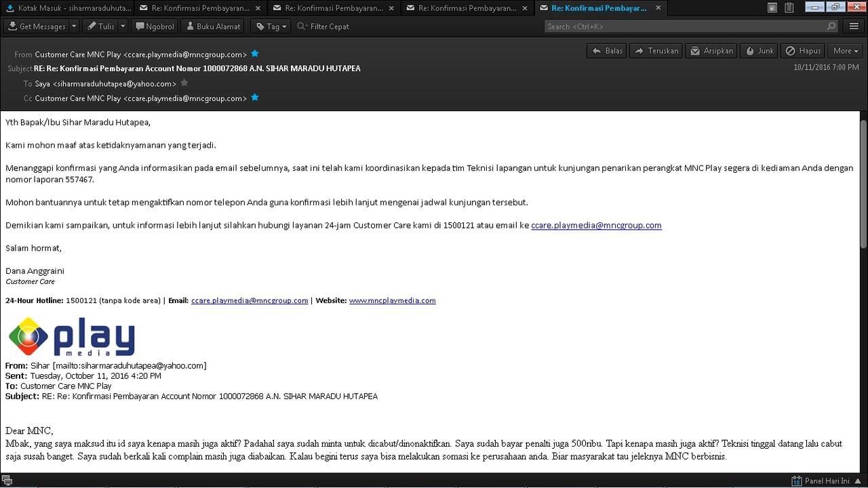
Task: Open the Tag dropdown
Action: tap(271, 26)
